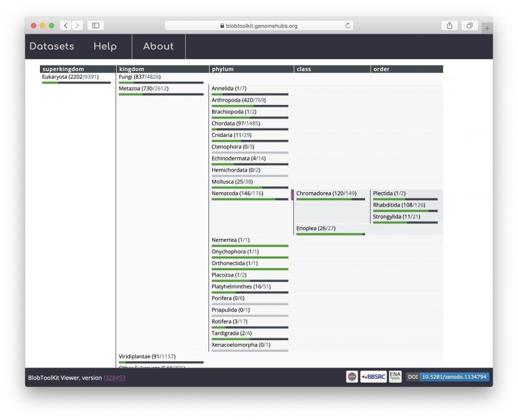The width and height of the screenshot is (518, 420).
Task: Select Xenacoelomorpha (0/1) phylum
Action: 240,344
